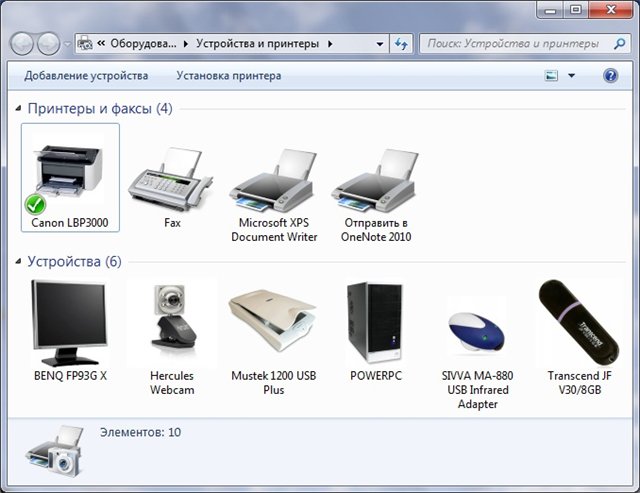The width and height of the screenshot is (640, 493).
Task: Close the Devices and Printers window
Action: [611, 10]
